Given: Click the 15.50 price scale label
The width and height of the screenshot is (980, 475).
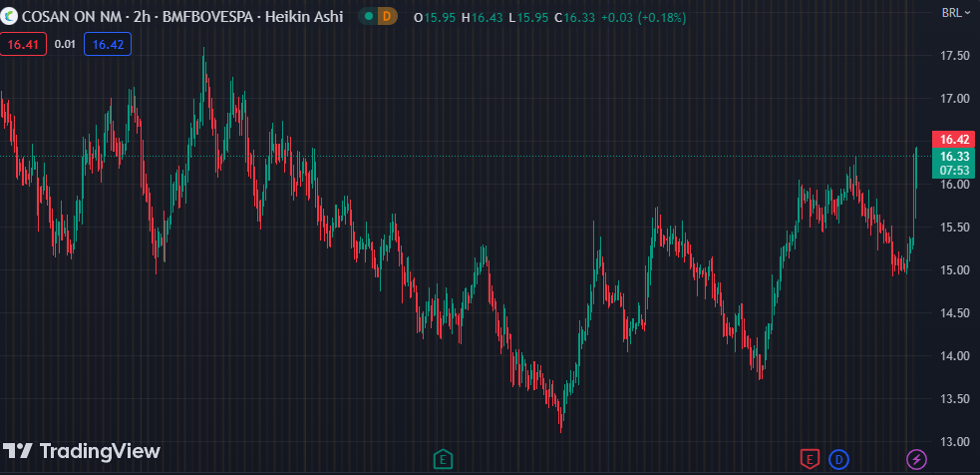Looking at the screenshot, I should click(954, 228).
